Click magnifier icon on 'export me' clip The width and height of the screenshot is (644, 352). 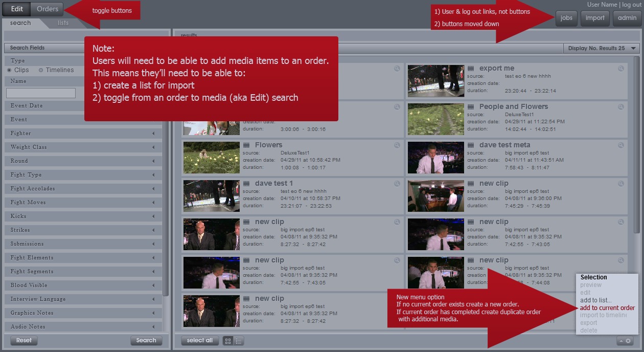[621, 69]
